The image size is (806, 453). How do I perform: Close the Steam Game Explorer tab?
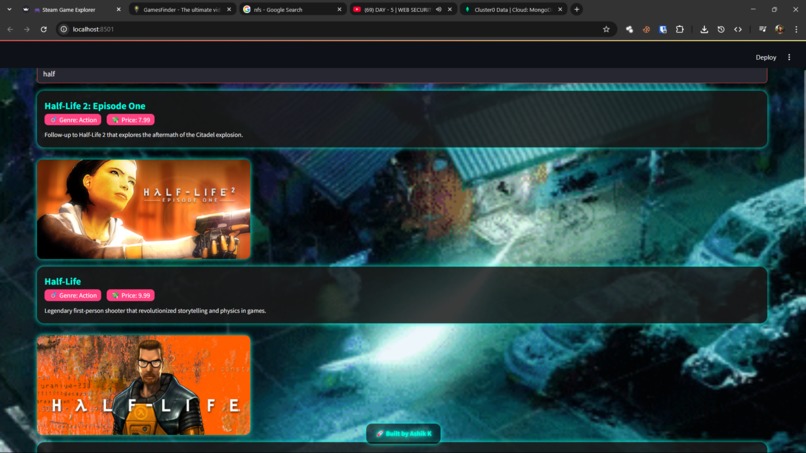[118, 9]
